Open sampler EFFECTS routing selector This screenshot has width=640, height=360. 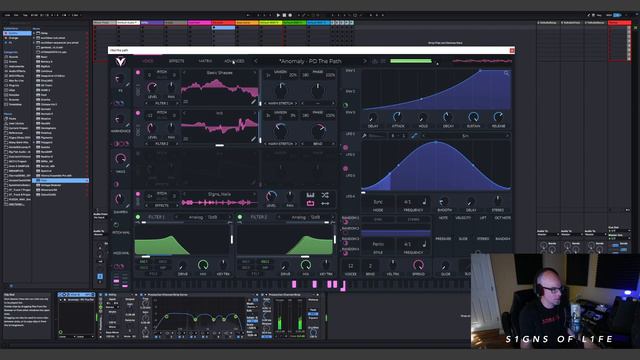[162, 205]
